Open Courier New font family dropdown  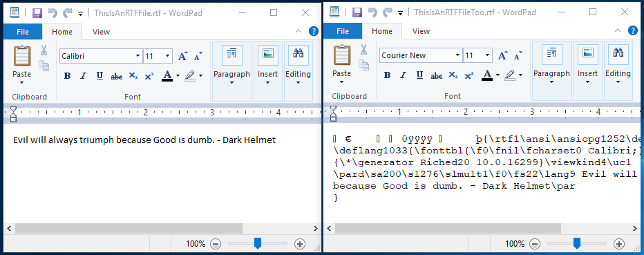(458, 55)
